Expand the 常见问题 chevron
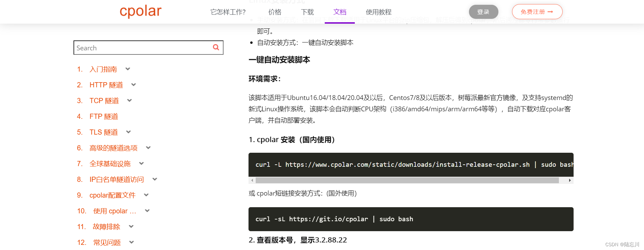Screen dimensions: 644x250 (x=132, y=242)
